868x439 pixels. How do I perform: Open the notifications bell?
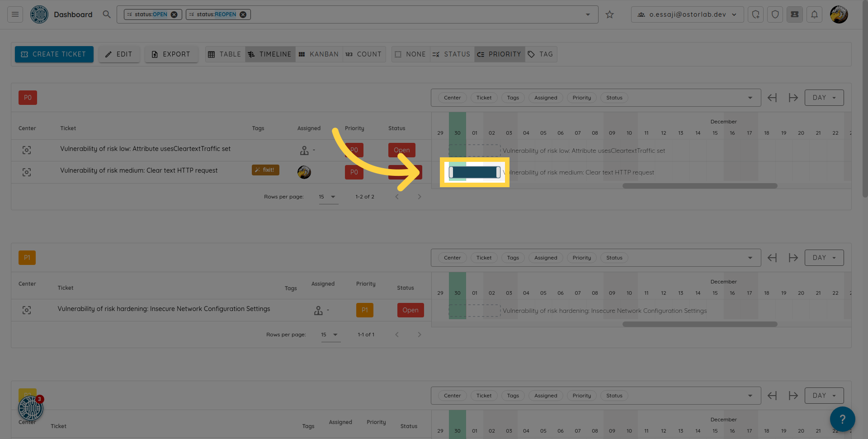(814, 14)
